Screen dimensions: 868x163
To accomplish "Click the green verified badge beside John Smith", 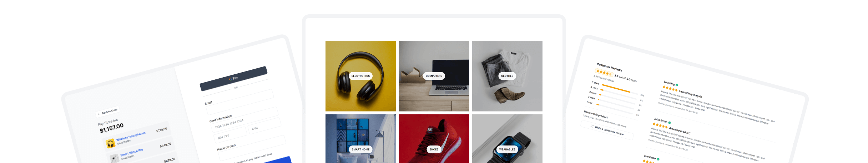I will (x=670, y=123).
